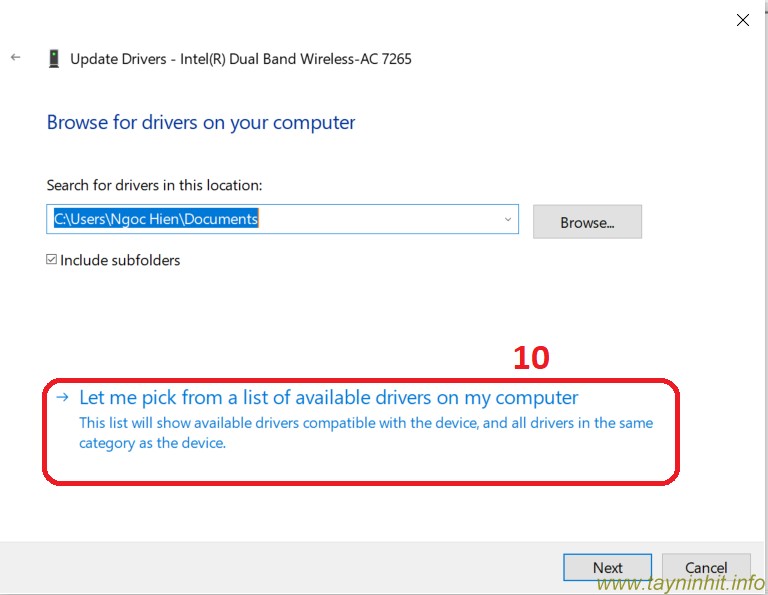Screen dimensions: 768x595
Task: Close the Update Drivers dialog with X
Action: click(743, 20)
